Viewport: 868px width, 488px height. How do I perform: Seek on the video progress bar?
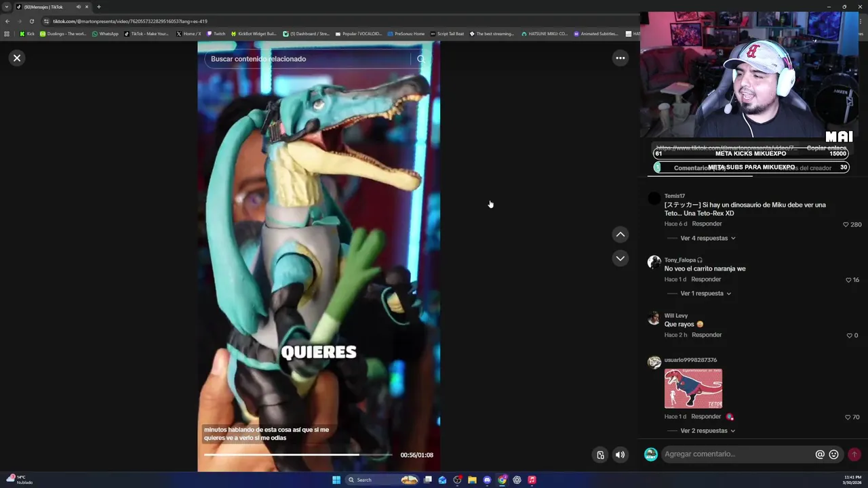pyautogui.click(x=298, y=455)
